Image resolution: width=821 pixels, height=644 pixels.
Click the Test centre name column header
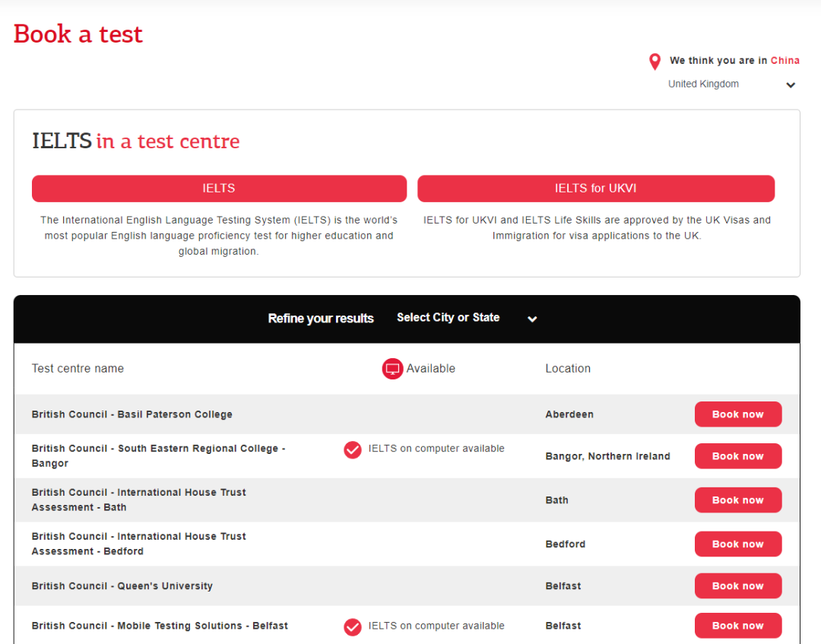point(78,369)
